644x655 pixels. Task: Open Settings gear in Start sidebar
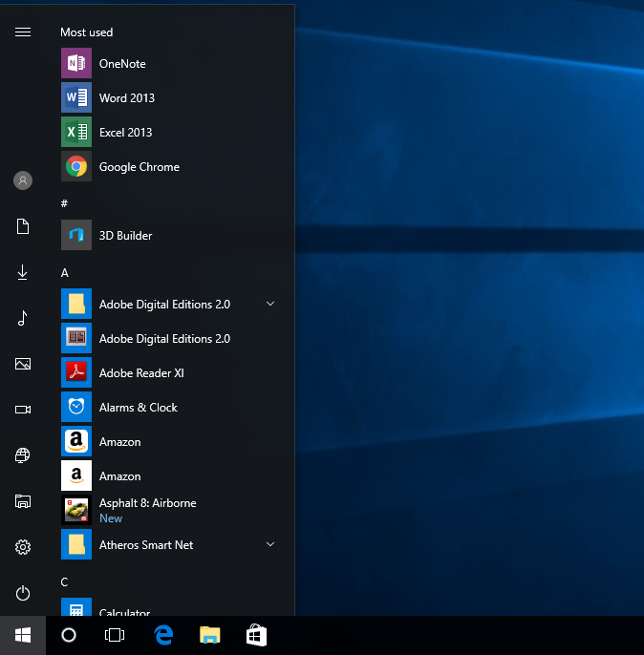coord(23,547)
